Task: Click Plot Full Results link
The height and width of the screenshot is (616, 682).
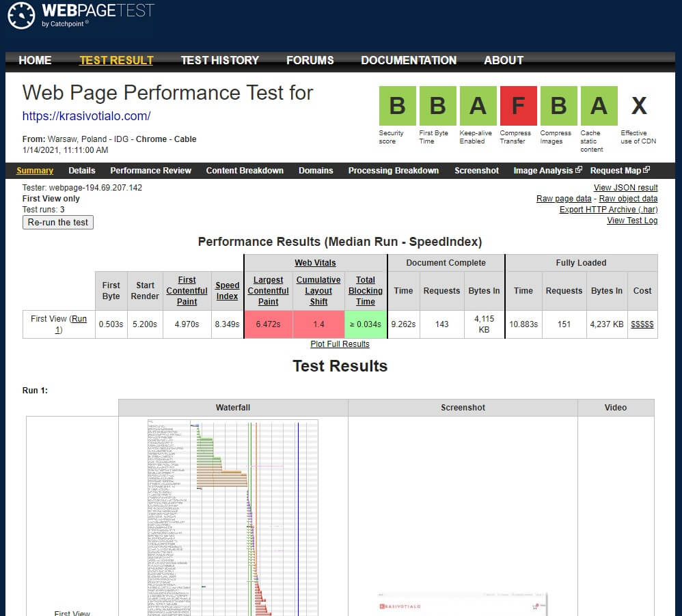Action: click(340, 344)
